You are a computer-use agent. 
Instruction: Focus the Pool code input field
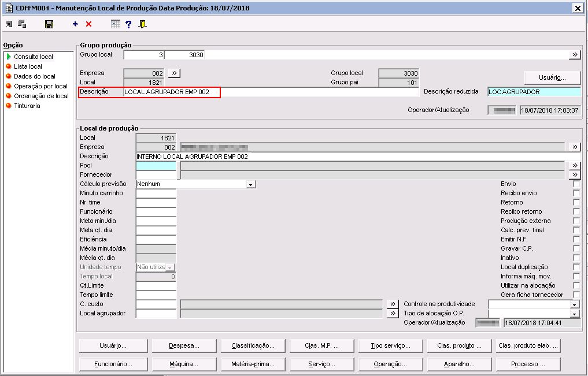156,166
